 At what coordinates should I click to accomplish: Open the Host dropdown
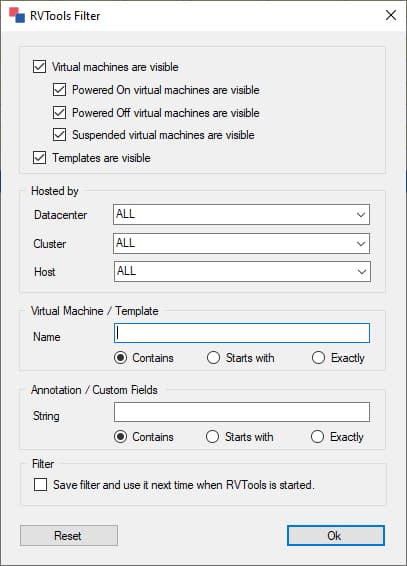[x=242, y=271]
